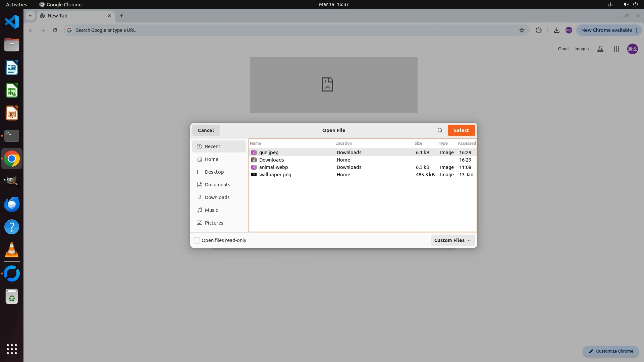Choose animal.webp file entry
644x362 pixels.
(273, 167)
